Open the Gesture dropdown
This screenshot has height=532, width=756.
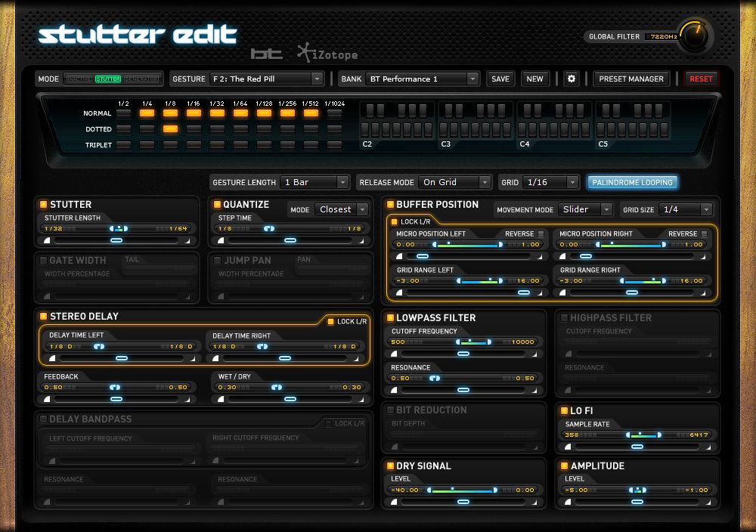click(x=267, y=79)
